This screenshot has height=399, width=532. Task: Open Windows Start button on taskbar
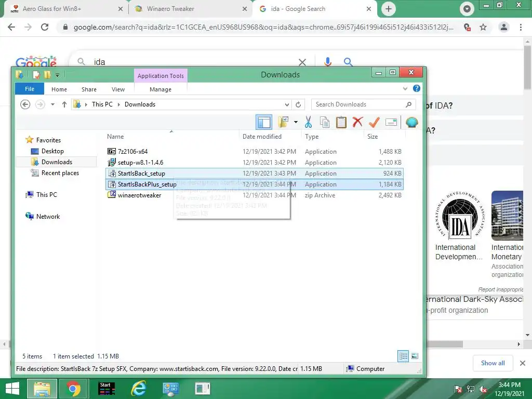point(12,389)
